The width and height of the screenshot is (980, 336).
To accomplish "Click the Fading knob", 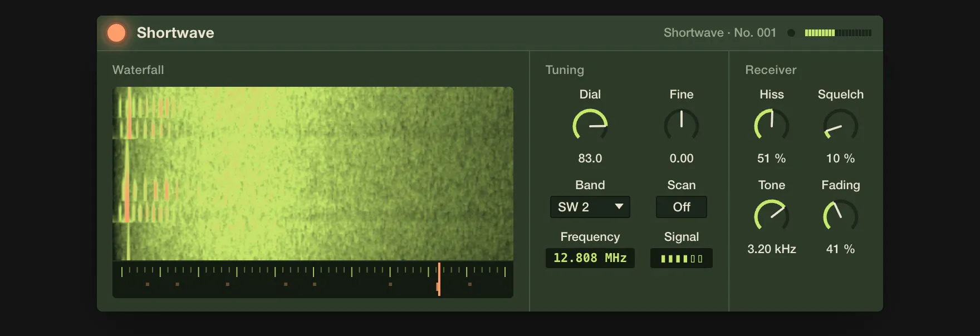I will click(x=841, y=216).
